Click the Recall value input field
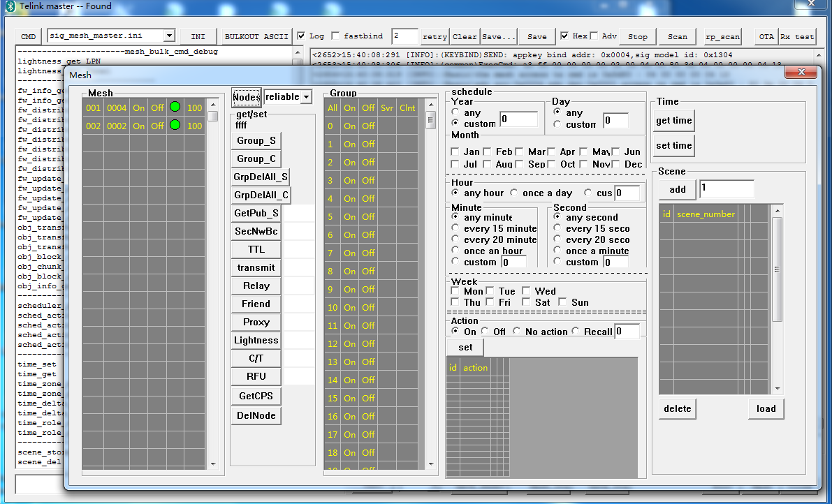 tap(627, 332)
